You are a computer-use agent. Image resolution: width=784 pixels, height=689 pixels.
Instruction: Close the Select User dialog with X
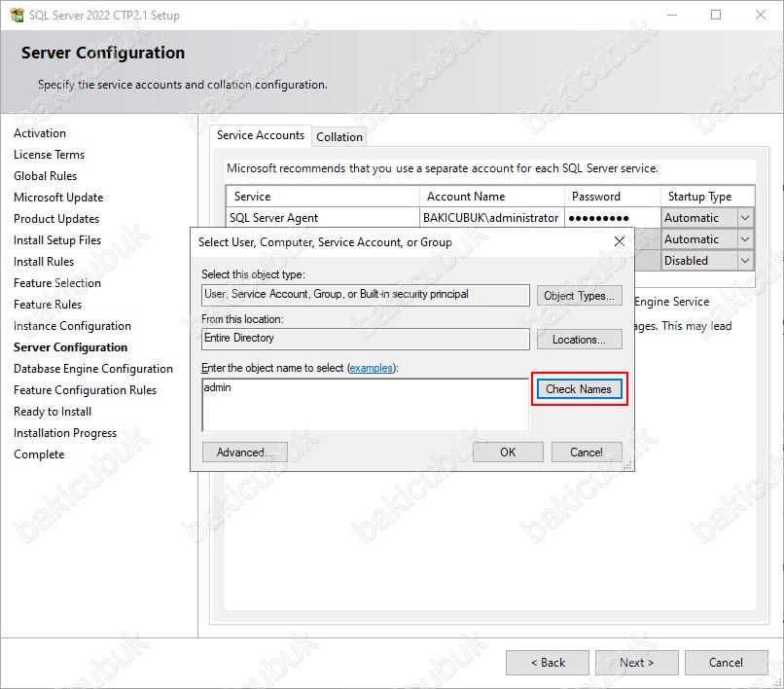click(620, 241)
